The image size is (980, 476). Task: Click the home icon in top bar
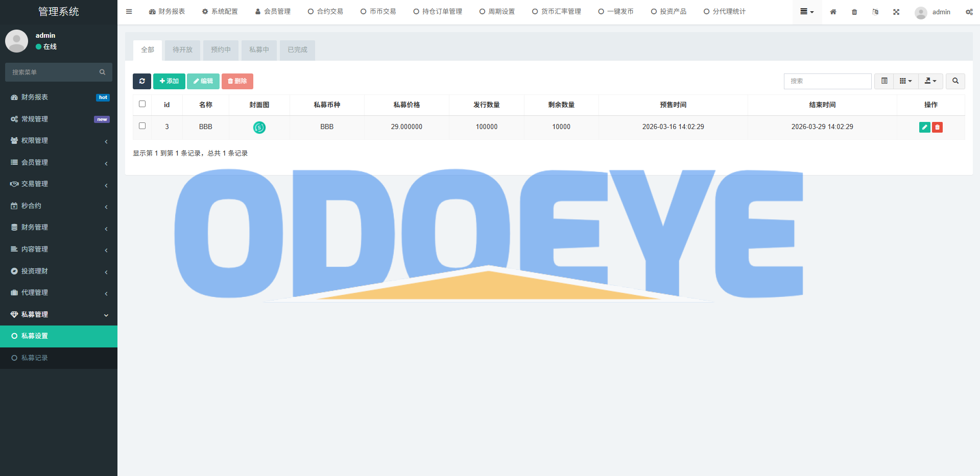(833, 12)
